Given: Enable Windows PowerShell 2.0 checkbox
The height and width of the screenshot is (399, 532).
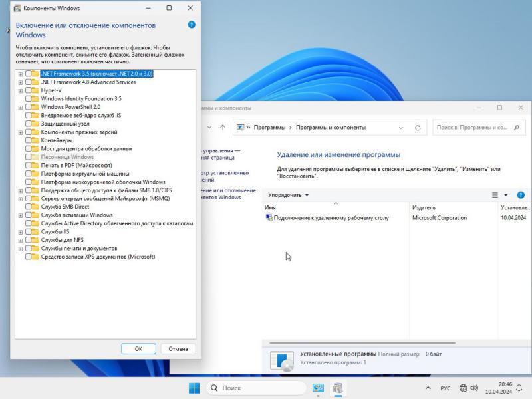Looking at the screenshot, I should pos(28,107).
